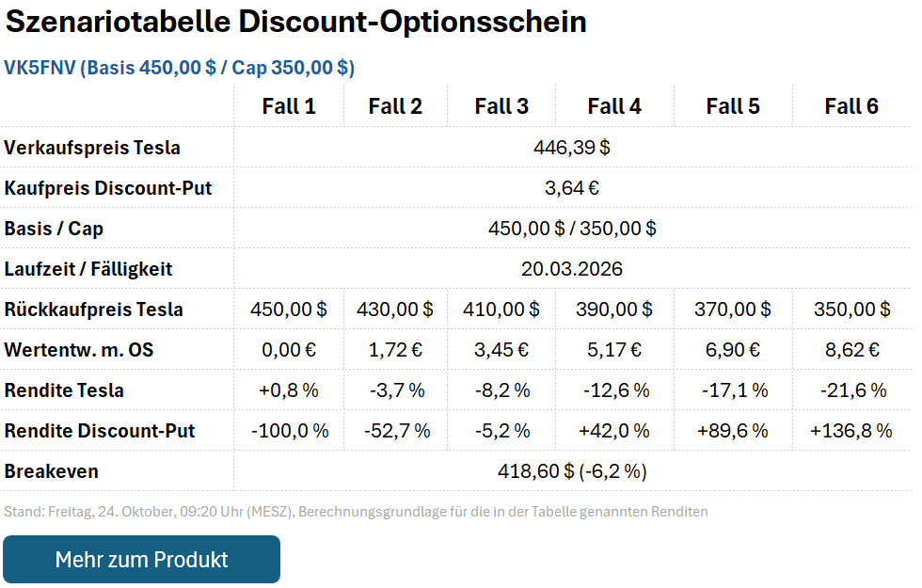The width and height of the screenshot is (922, 588).
Task: Select the Fall 4 column header
Action: 614,106
